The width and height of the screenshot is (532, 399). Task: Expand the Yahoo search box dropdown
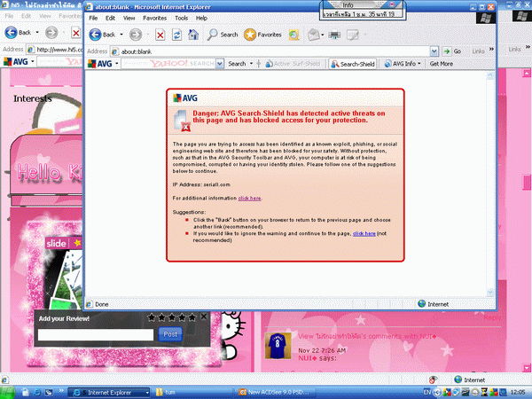(x=220, y=64)
